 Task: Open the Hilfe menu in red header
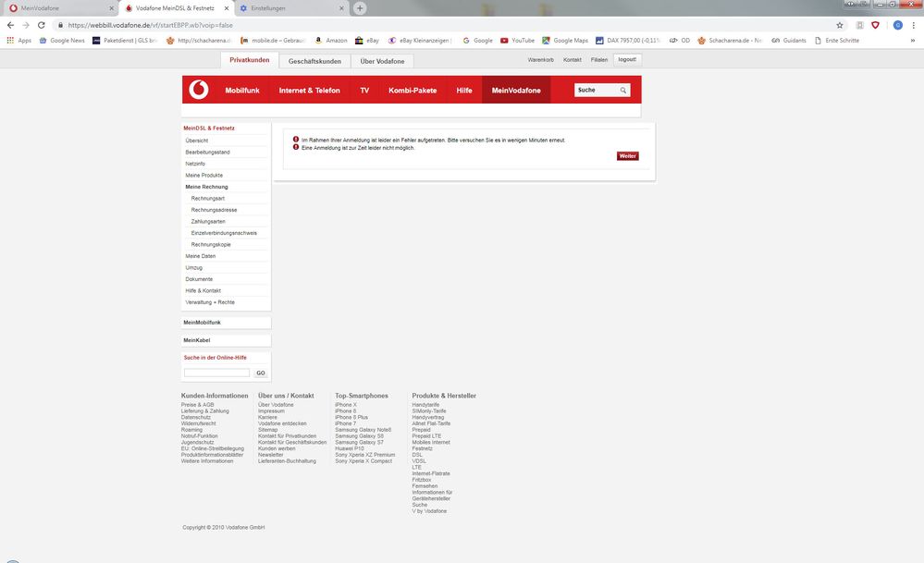click(463, 90)
